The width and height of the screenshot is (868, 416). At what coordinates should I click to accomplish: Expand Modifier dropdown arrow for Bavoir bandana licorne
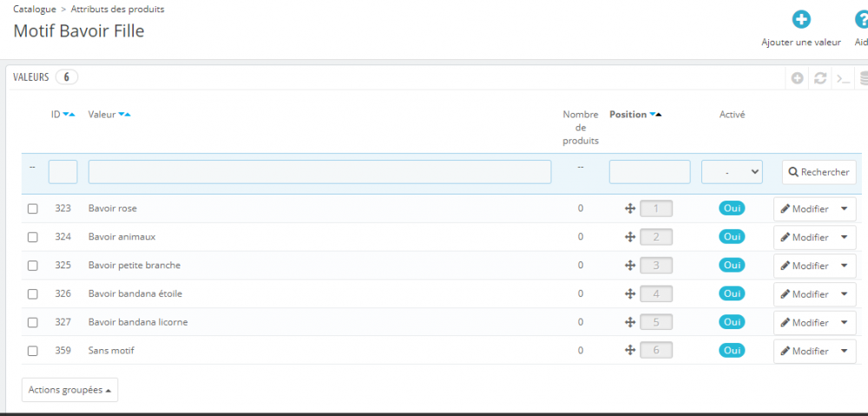845,322
